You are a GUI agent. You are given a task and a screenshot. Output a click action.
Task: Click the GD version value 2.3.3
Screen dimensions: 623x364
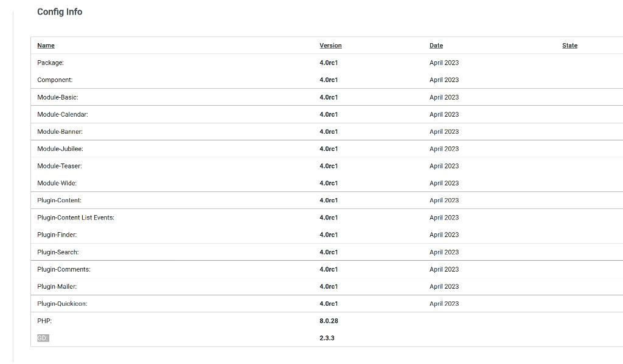(x=327, y=338)
